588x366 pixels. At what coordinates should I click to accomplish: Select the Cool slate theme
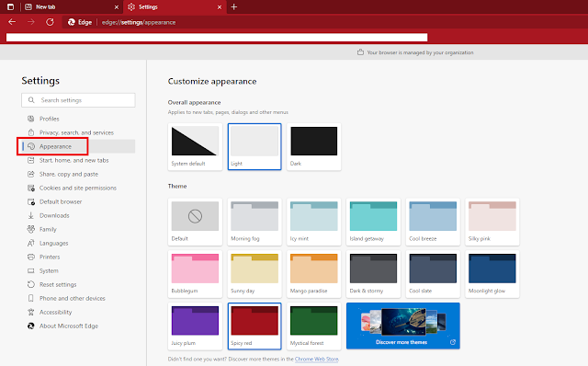click(433, 274)
